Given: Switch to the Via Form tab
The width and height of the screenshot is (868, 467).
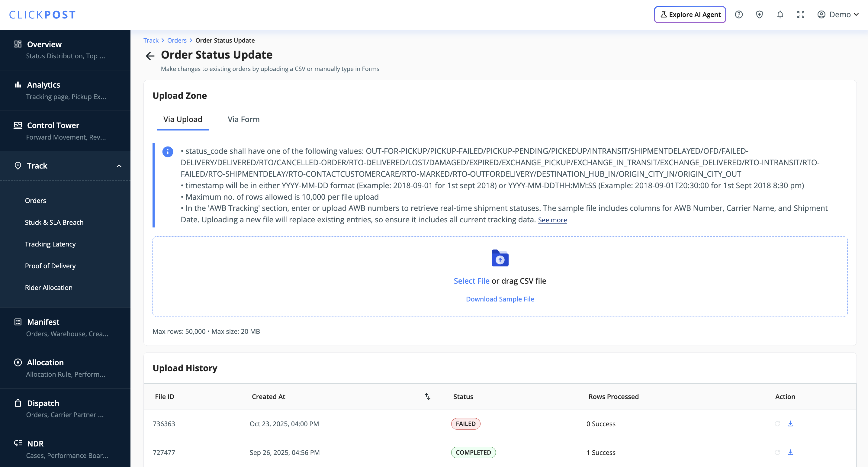Looking at the screenshot, I should point(243,119).
